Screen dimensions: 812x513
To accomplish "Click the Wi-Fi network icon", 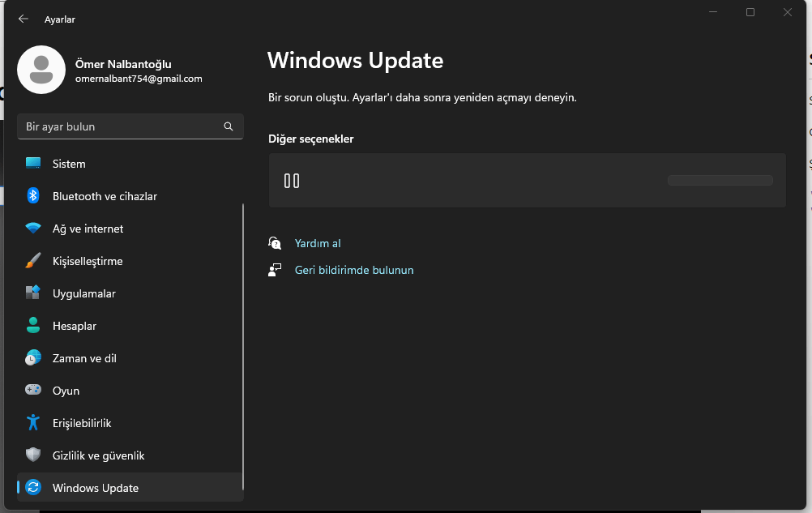I will click(33, 229).
